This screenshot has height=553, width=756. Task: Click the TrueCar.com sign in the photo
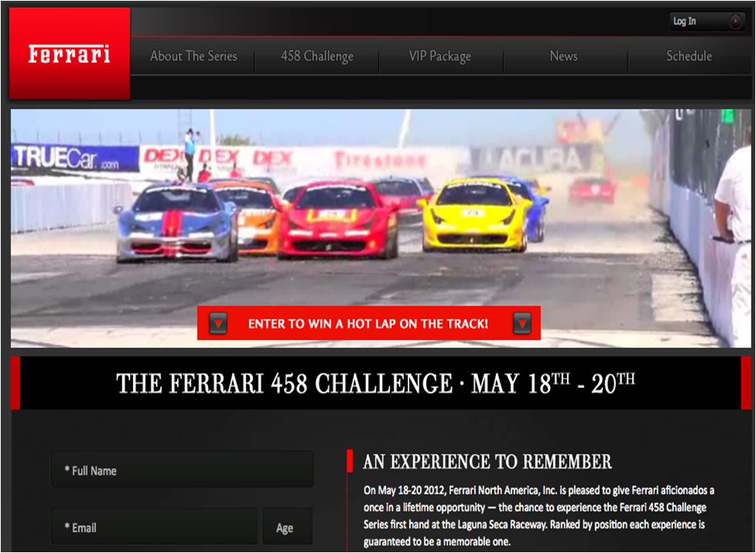[73, 158]
